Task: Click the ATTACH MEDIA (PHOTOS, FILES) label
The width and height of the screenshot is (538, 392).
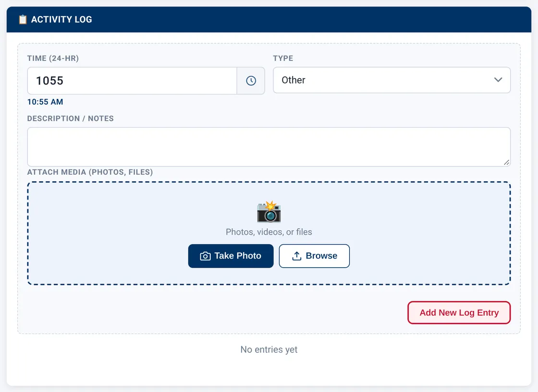Action: point(90,172)
